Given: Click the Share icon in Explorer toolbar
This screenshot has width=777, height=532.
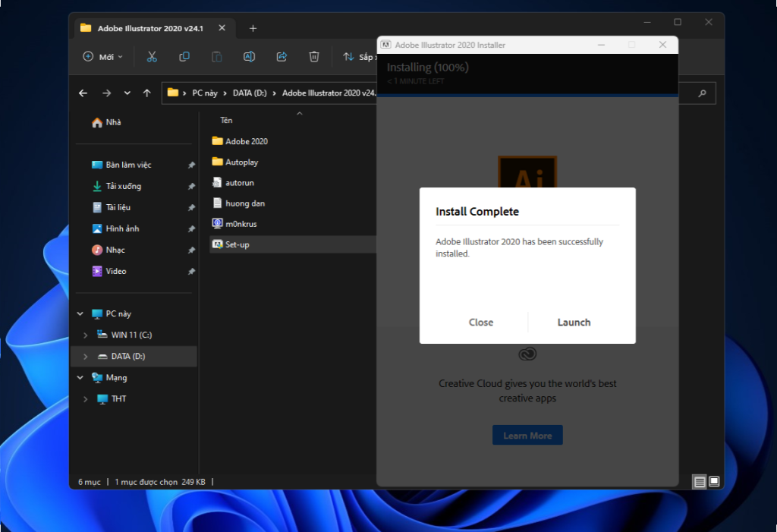Looking at the screenshot, I should pyautogui.click(x=282, y=56).
